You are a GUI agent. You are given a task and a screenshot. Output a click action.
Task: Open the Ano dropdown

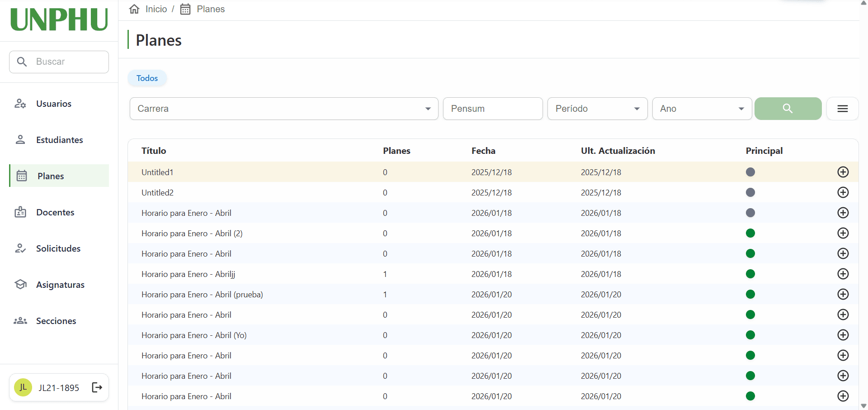(702, 109)
